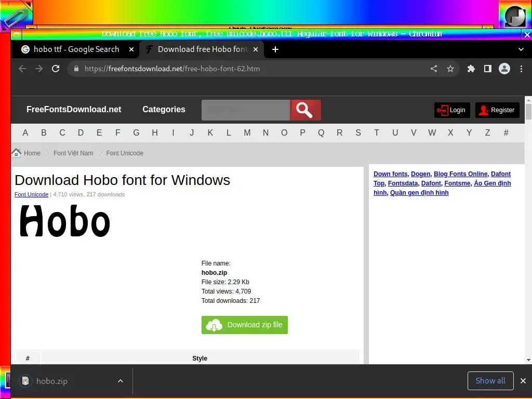Browse fonts starting with Z
Image resolution: width=532 pixels, height=399 pixels.
click(487, 133)
